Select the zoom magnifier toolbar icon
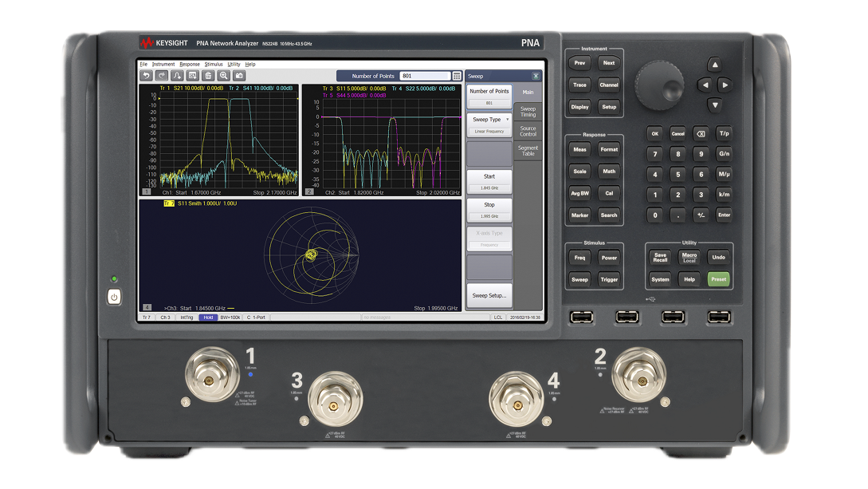 (x=224, y=76)
